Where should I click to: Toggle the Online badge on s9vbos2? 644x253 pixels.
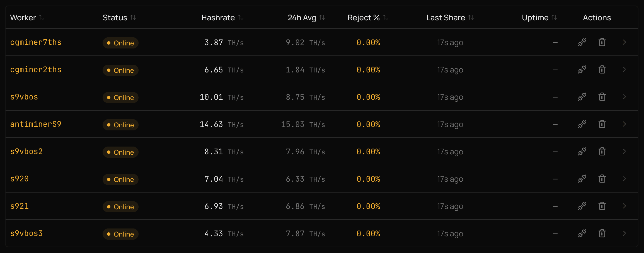(x=120, y=152)
